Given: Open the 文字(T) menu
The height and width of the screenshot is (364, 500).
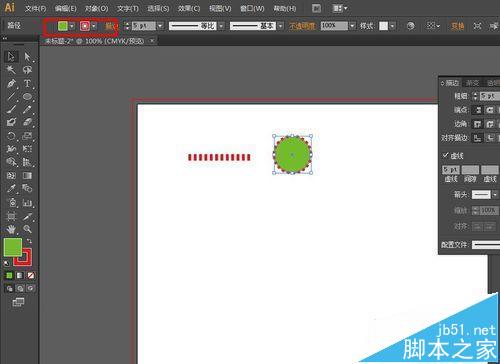Looking at the screenshot, I should [x=128, y=8].
